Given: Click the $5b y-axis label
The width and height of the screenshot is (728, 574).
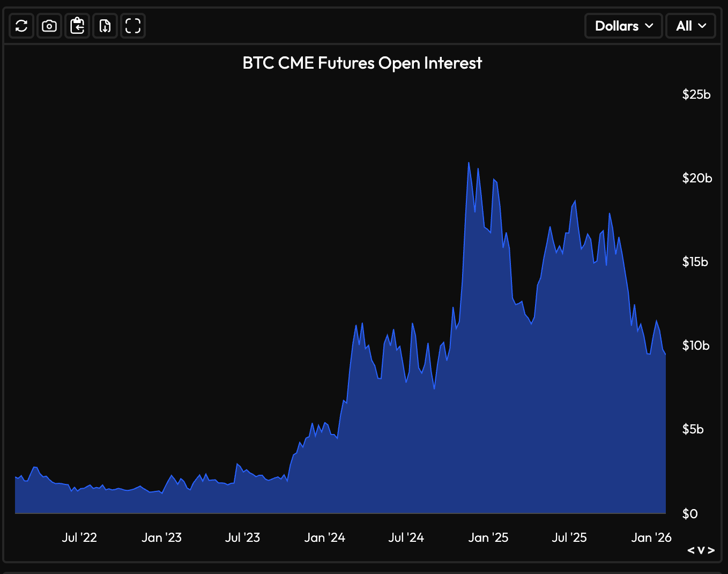Looking at the screenshot, I should coord(693,429).
